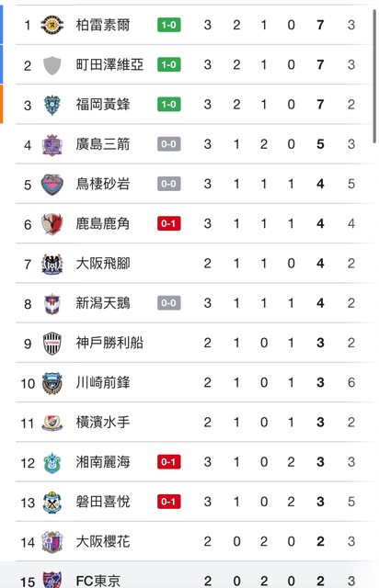The height and width of the screenshot is (588, 379).
Task: Click the green 1-0 result badge for 柏雷素爾
Action: 168,25
